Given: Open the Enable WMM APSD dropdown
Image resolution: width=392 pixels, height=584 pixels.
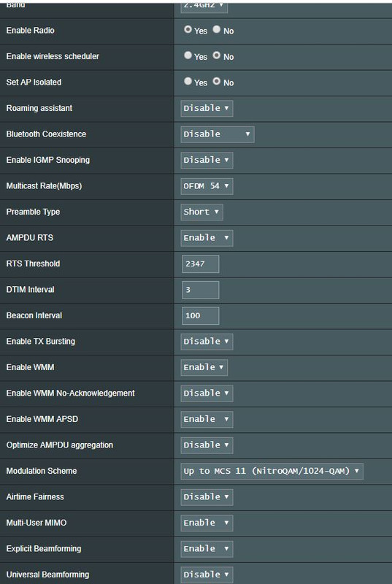Looking at the screenshot, I should pos(207,419).
